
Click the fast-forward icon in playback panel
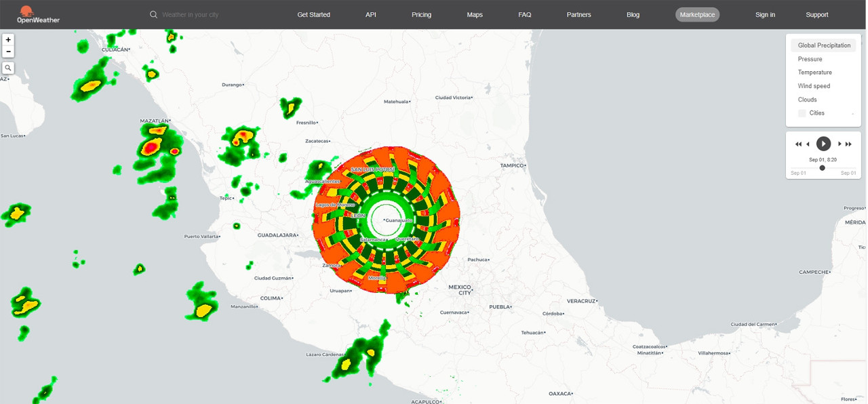849,144
